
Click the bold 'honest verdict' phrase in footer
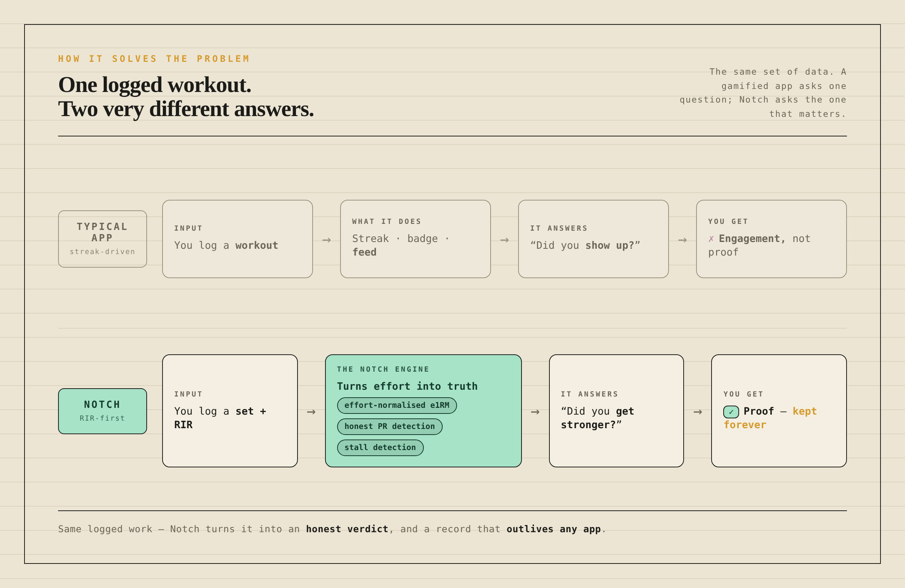(x=347, y=529)
